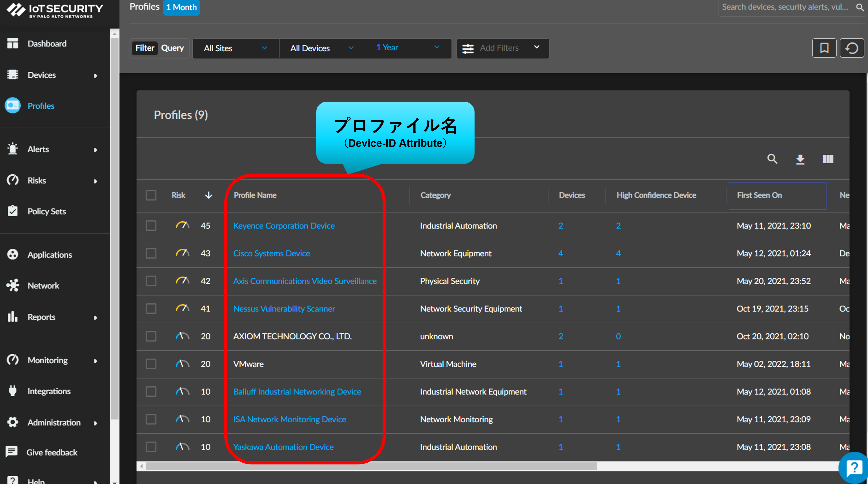
Task: Click the Risk column sort arrow
Action: [208, 195]
